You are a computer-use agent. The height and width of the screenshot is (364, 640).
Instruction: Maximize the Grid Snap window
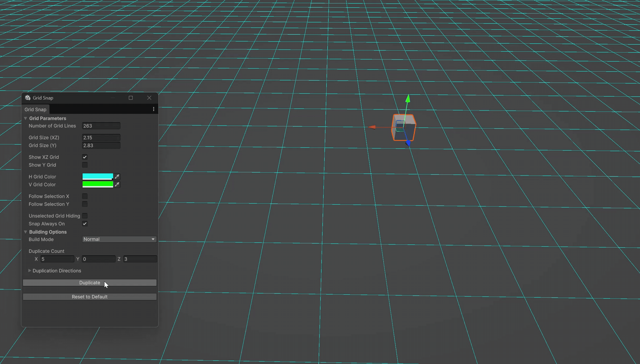(131, 98)
